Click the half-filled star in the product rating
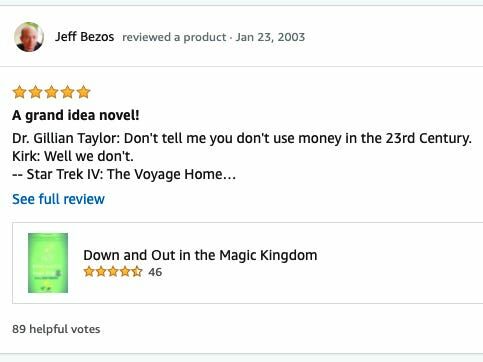This screenshot has width=483, height=362. click(x=137, y=272)
